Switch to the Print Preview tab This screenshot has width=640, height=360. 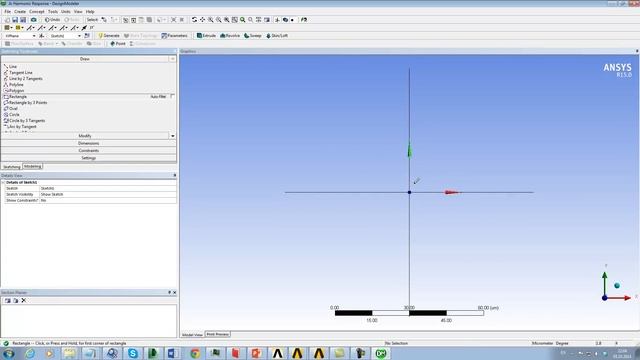click(x=218, y=334)
